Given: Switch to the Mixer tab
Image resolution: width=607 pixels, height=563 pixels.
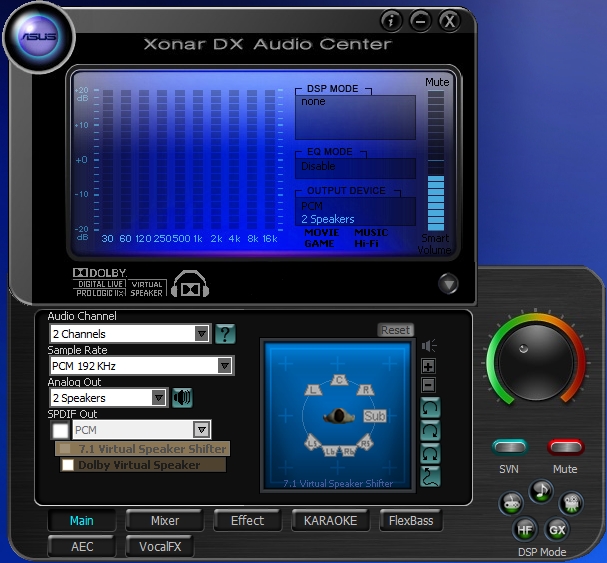Looking at the screenshot, I should tap(165, 521).
